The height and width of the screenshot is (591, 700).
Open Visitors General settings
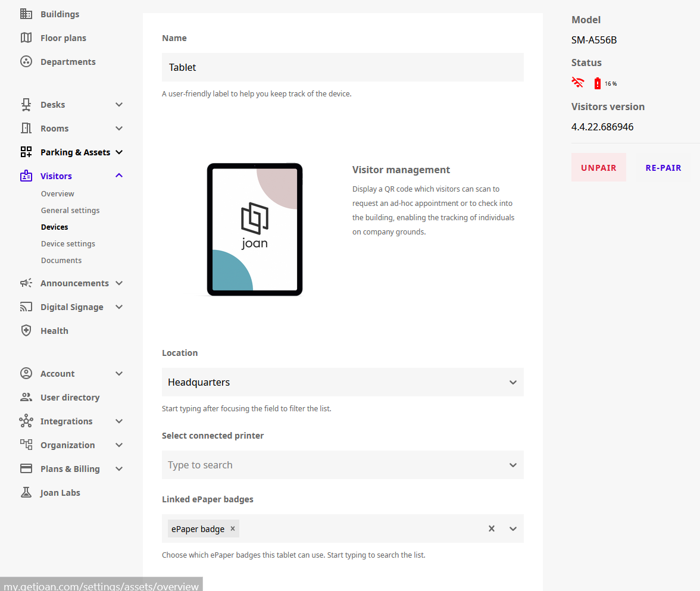click(70, 210)
